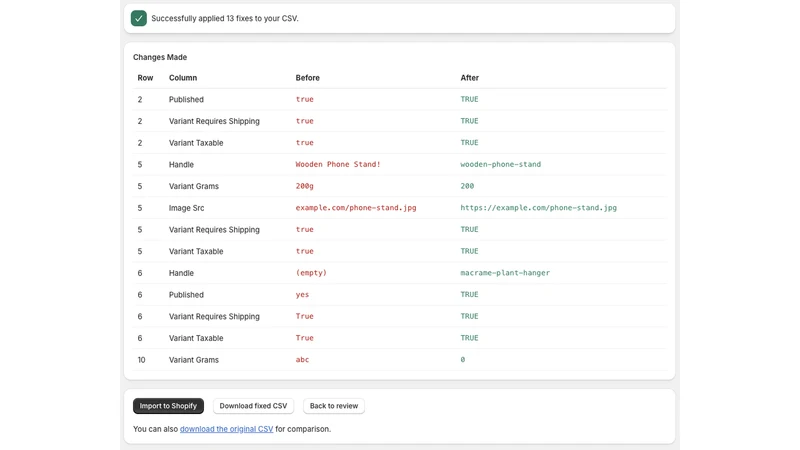This screenshot has width=800, height=450.
Task: Select the 'abc' before value
Action: pyautogui.click(x=303, y=360)
